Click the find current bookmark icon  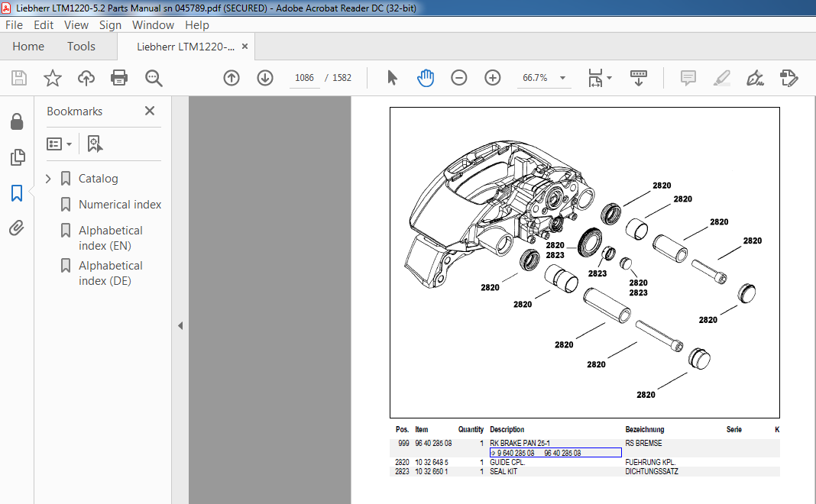pyautogui.click(x=95, y=144)
